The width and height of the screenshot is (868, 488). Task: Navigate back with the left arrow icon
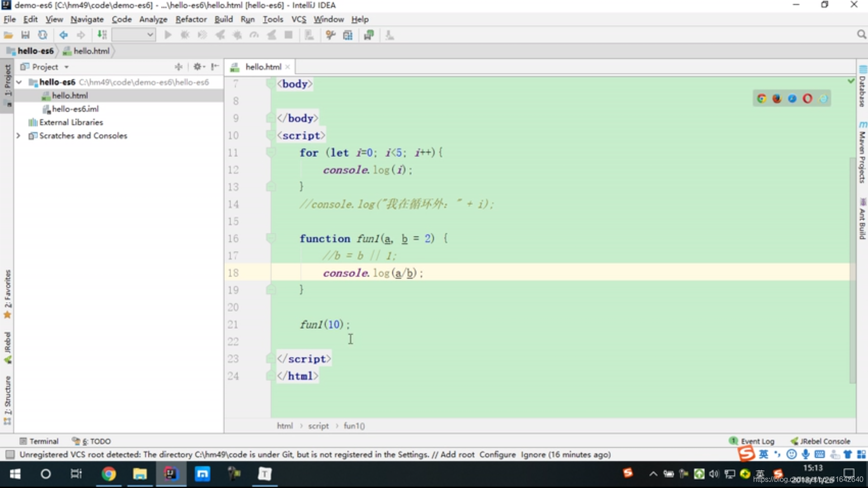click(x=63, y=35)
